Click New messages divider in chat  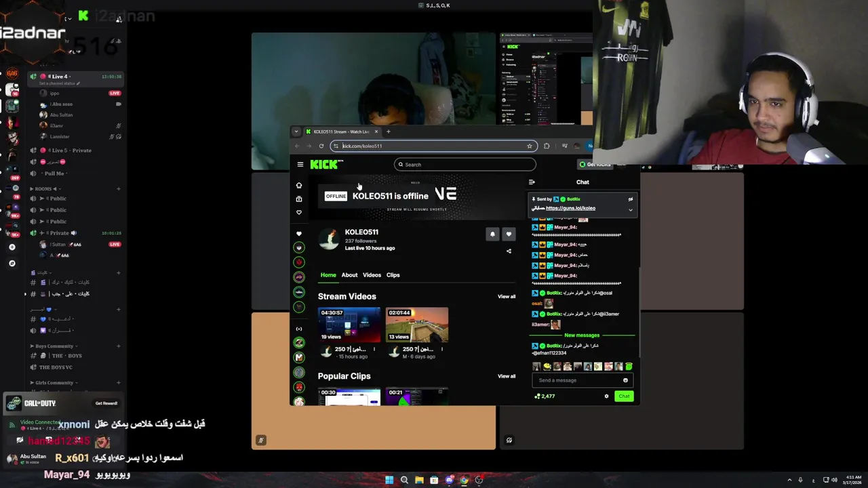582,335
